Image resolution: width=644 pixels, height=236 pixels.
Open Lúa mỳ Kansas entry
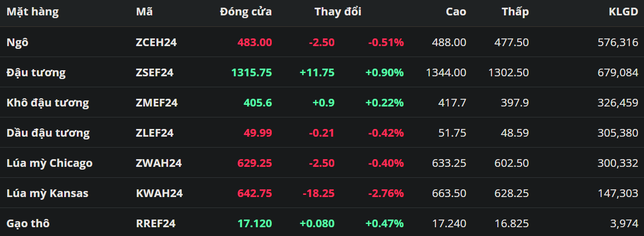pyautogui.click(x=47, y=193)
